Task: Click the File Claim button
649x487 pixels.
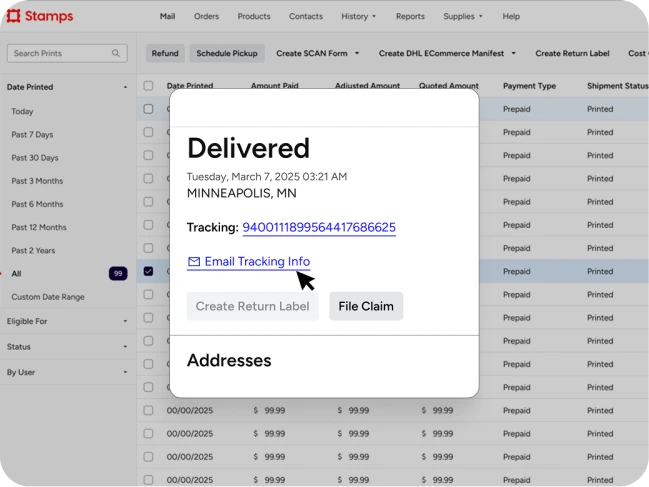Action: coord(366,306)
